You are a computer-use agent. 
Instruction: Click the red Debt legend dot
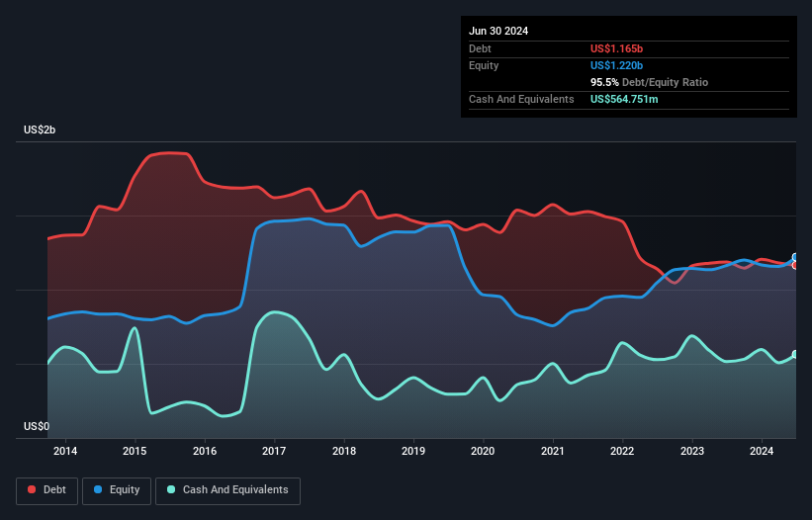pos(32,489)
